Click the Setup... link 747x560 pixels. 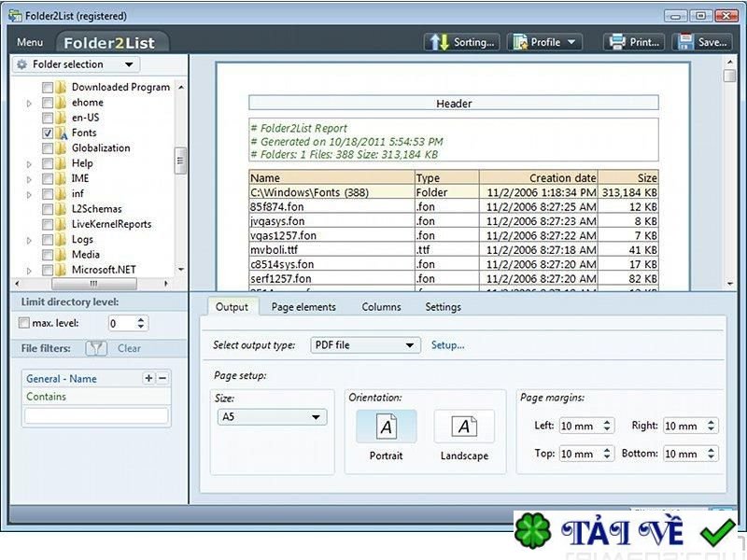[447, 345]
